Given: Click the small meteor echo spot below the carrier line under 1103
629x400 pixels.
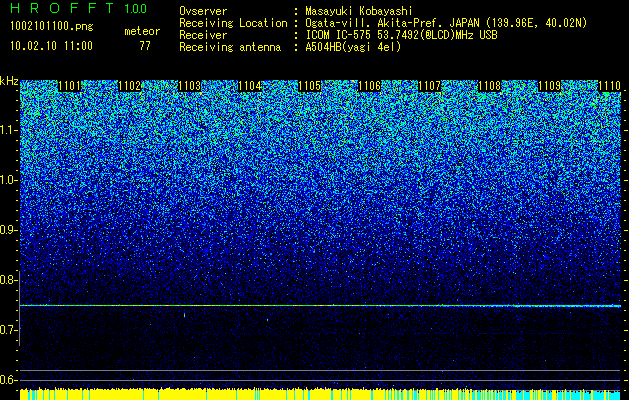Looking at the screenshot, I should point(185,315).
